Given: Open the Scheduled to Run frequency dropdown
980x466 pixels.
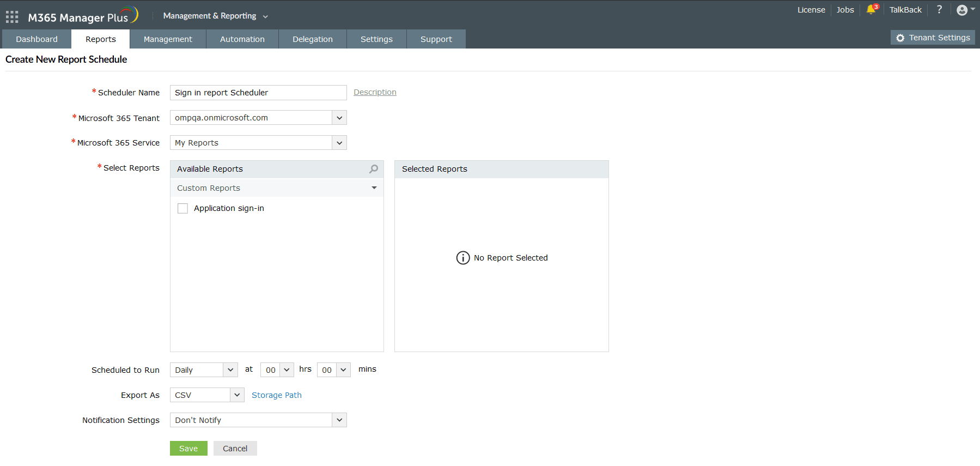Looking at the screenshot, I should coord(204,370).
